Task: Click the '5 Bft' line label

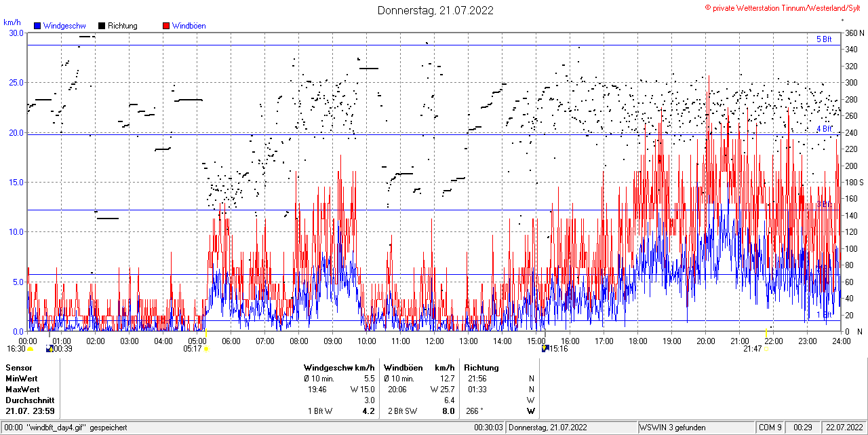Action: 824,39
